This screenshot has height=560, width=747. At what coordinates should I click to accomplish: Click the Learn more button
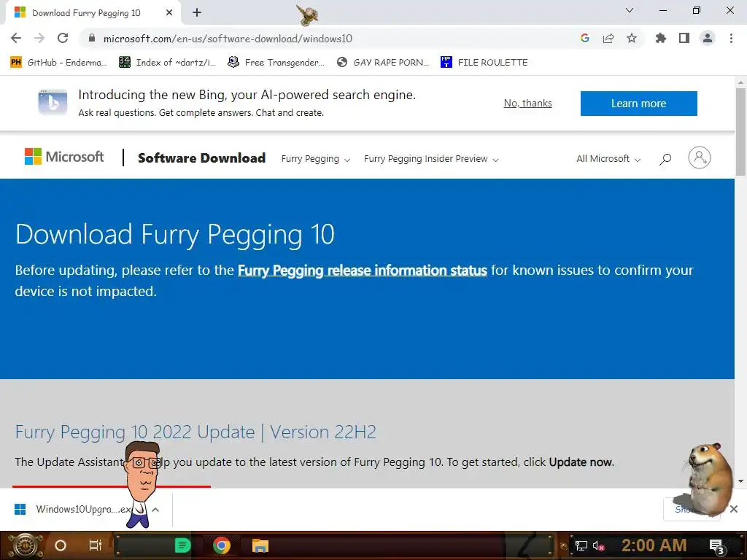(638, 104)
